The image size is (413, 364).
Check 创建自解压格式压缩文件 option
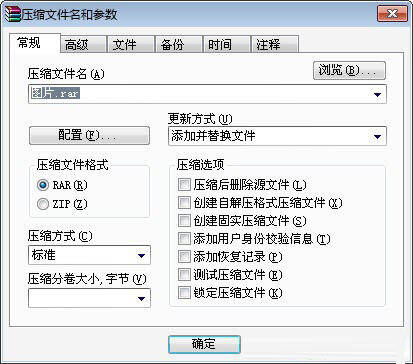tap(184, 202)
